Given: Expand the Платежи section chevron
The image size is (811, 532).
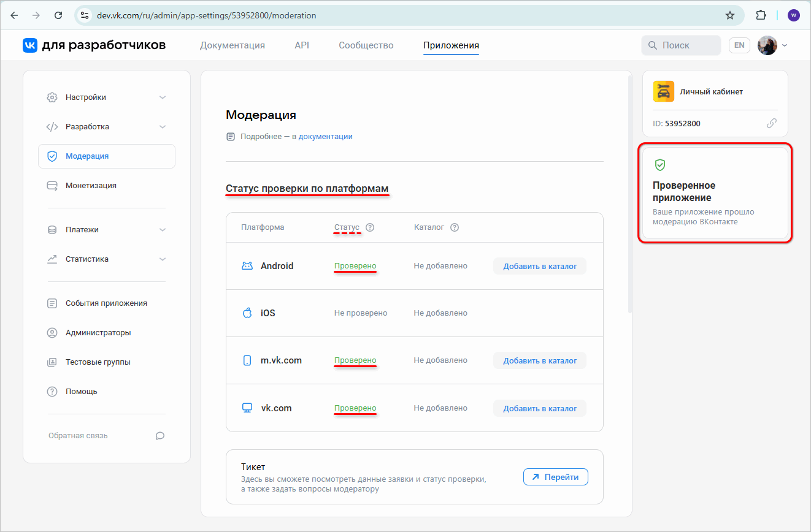Looking at the screenshot, I should tap(163, 229).
